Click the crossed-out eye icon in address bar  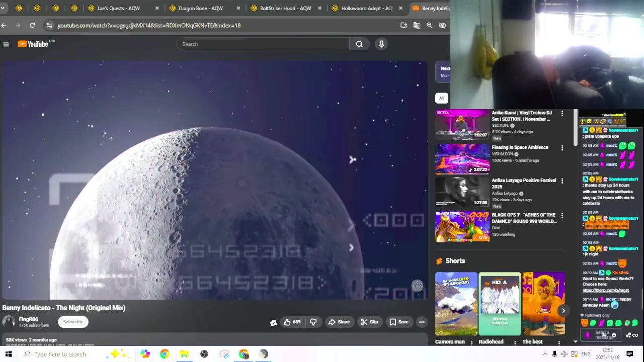[442, 25]
